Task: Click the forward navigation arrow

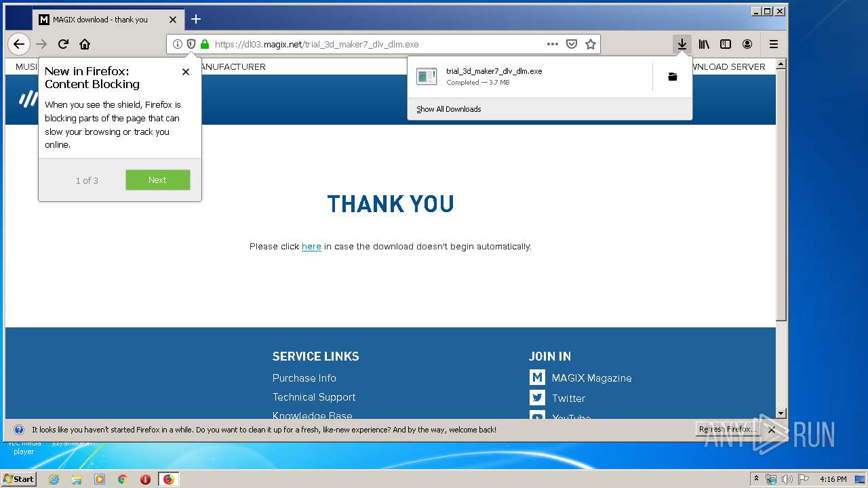Action: 41,44
